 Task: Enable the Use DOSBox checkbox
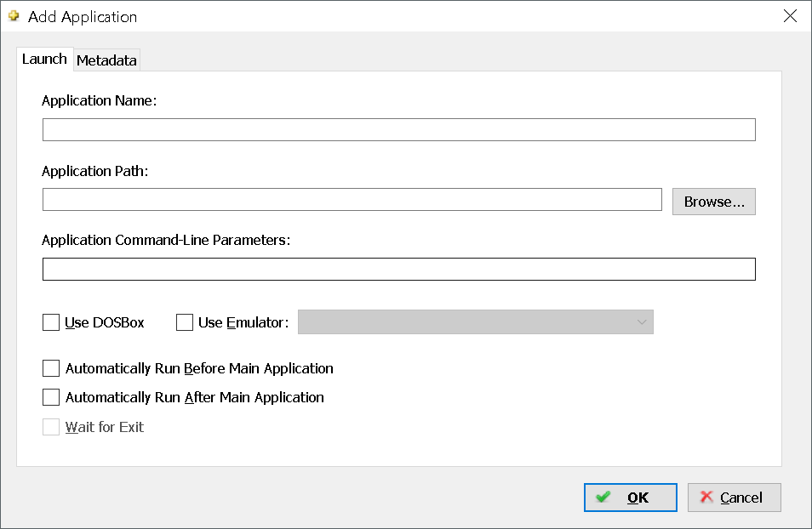pos(51,322)
